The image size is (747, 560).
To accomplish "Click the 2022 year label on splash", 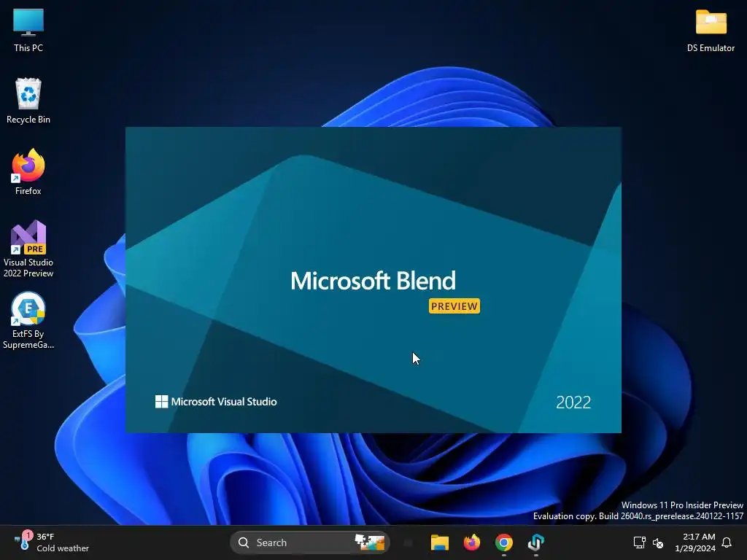I will 573,402.
